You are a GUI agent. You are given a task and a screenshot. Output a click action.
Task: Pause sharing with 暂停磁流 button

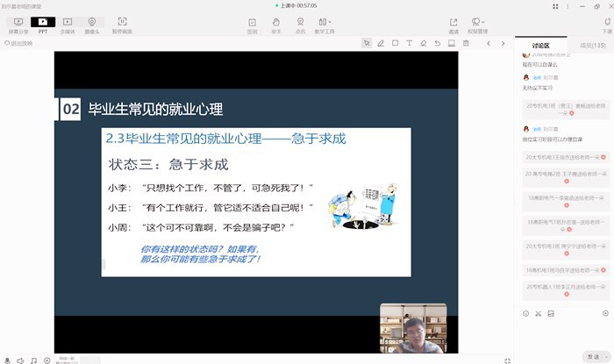coord(122,23)
